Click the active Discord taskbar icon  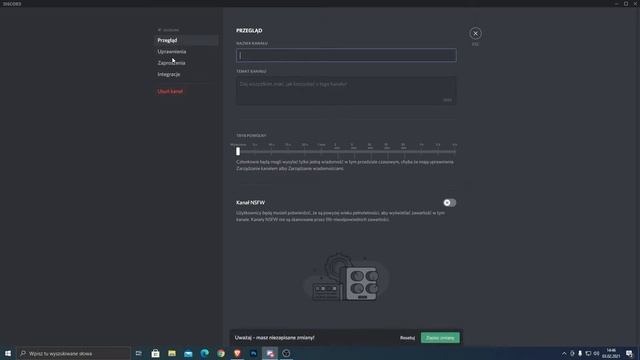[x=270, y=353]
